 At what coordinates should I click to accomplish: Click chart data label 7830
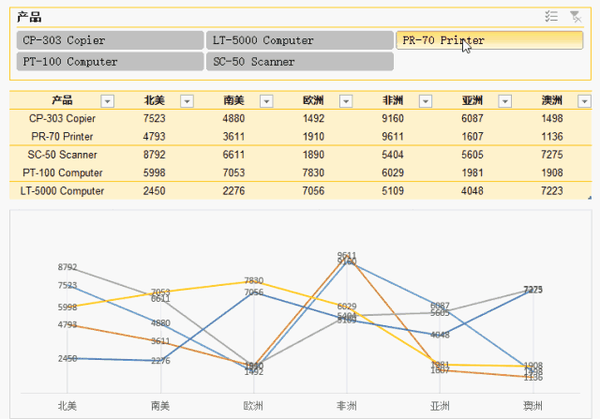pyautogui.click(x=254, y=281)
